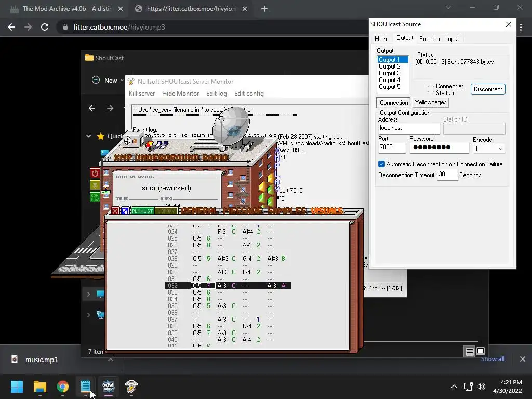Click Hide Monitor in Server Monitor

(180, 94)
